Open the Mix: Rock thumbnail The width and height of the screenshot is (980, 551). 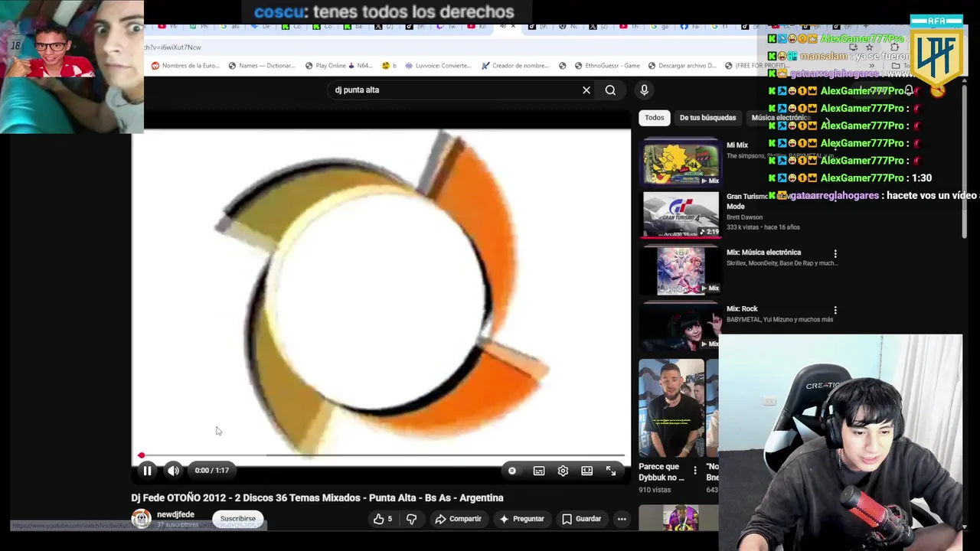pos(681,326)
